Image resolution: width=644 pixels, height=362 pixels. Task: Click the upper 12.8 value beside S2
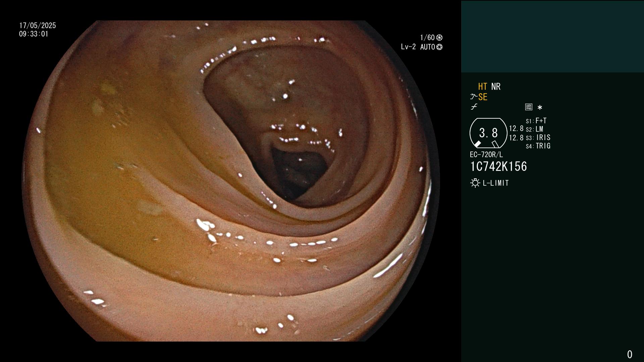516,129
